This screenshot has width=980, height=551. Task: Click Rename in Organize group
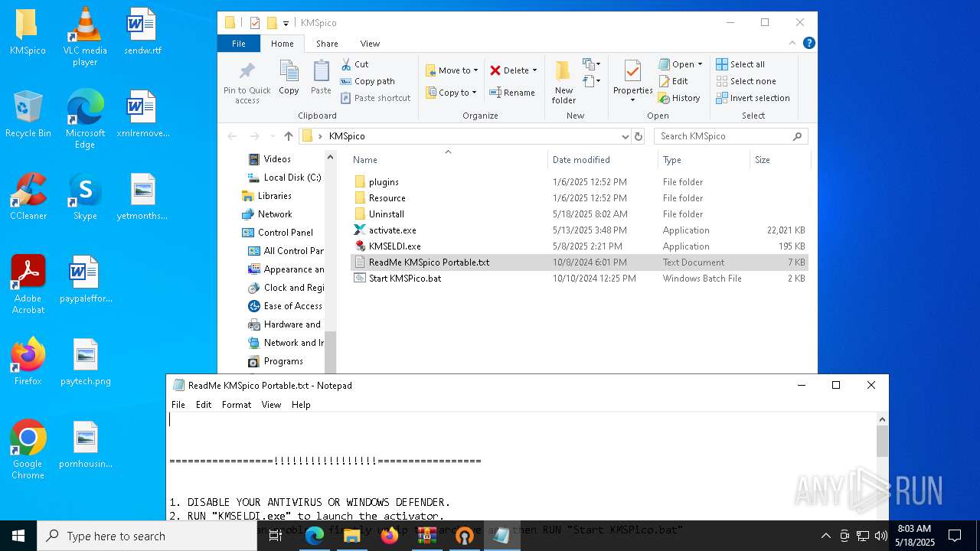point(512,93)
